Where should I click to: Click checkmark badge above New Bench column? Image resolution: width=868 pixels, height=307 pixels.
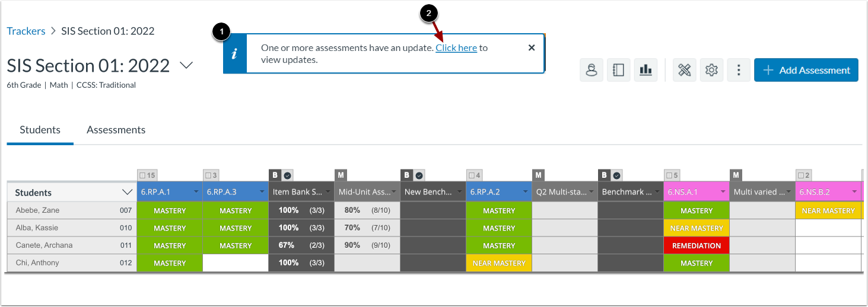click(419, 175)
